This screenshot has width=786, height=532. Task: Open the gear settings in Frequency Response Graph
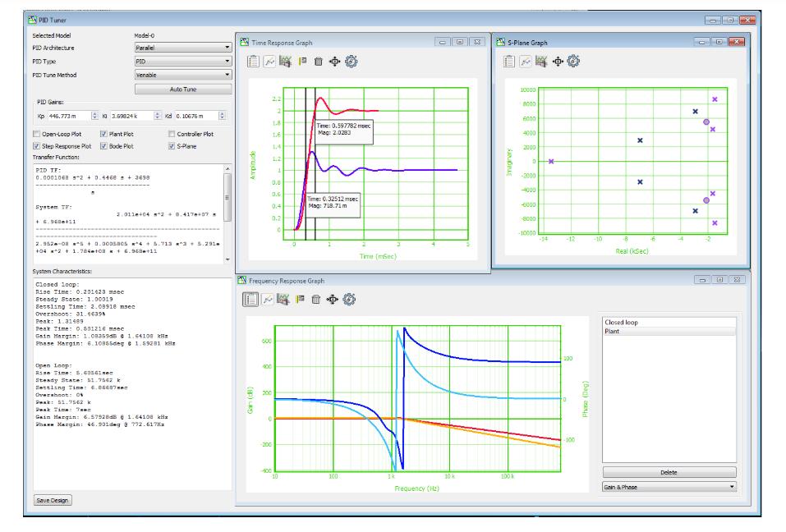[348, 299]
